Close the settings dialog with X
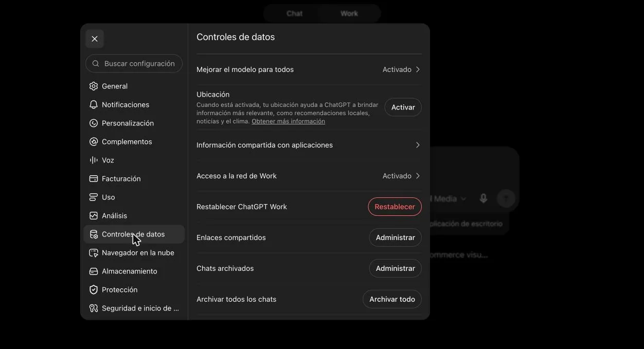Screen dimensions: 644x349 tap(95, 39)
